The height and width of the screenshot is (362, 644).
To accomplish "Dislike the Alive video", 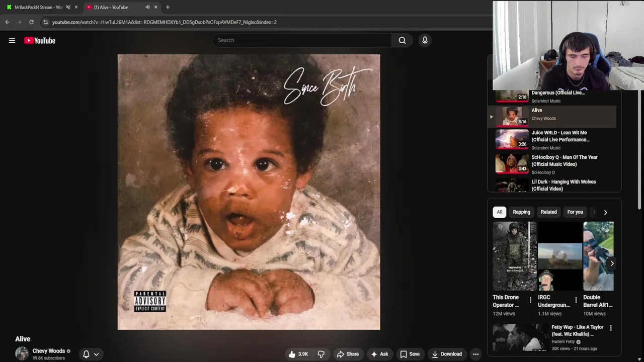I will click(x=321, y=354).
